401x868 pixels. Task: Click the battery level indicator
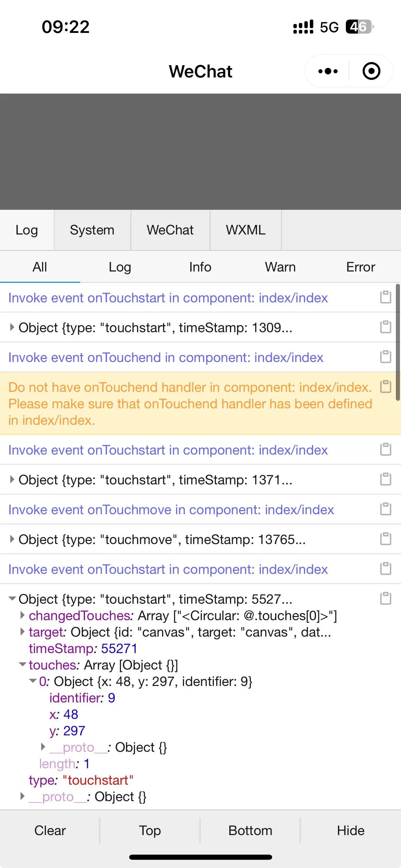coord(360,27)
